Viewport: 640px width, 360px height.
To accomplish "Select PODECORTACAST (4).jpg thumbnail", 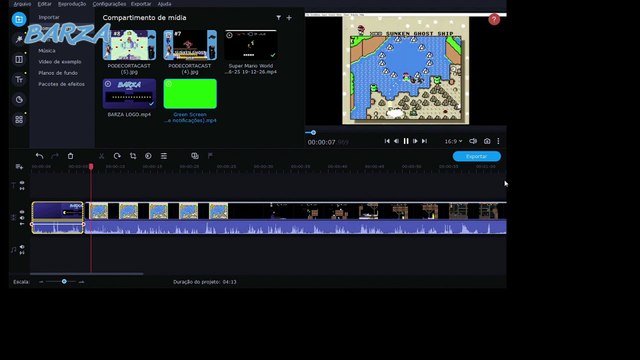I will pyautogui.click(x=190, y=45).
